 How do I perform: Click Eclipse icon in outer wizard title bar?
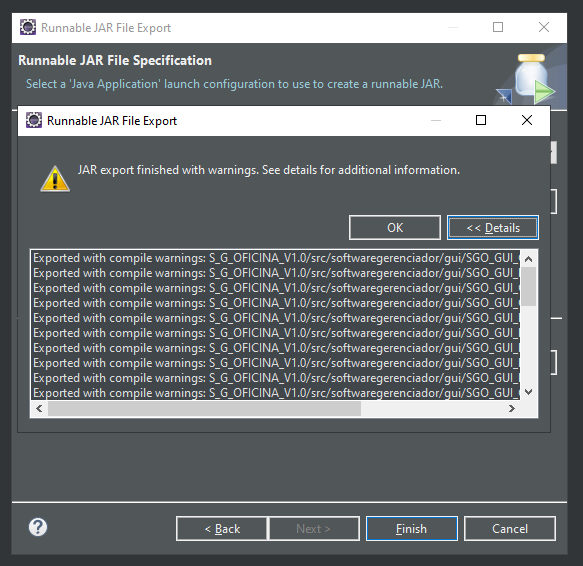click(x=28, y=27)
